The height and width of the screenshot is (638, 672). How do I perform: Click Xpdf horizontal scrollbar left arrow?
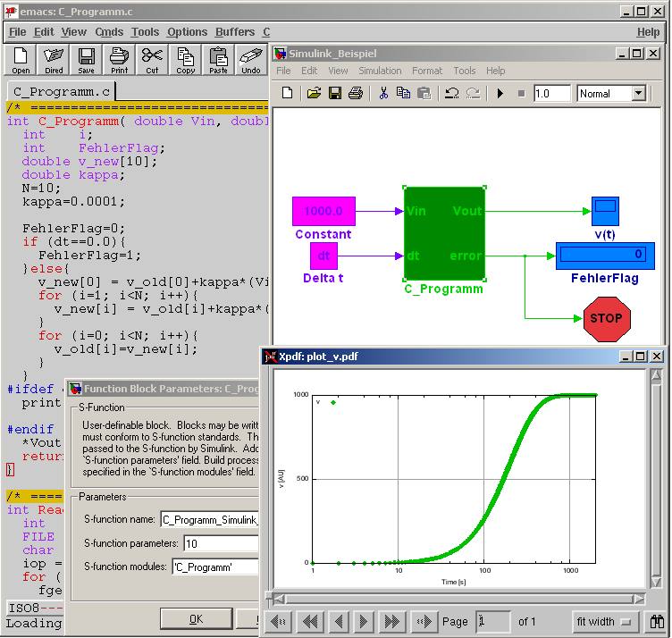tap(279, 599)
